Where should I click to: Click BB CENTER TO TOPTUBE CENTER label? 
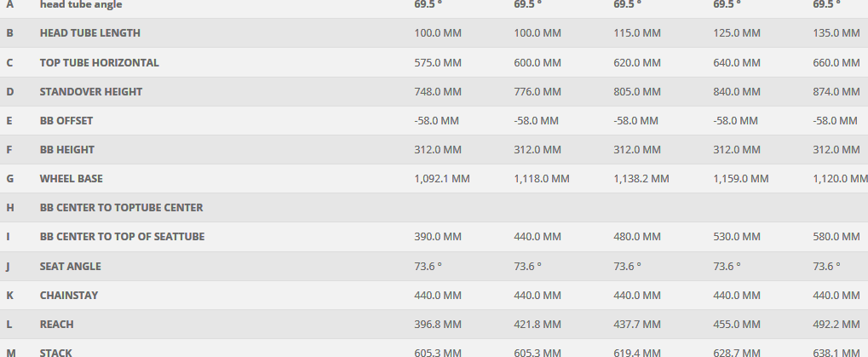tap(121, 208)
